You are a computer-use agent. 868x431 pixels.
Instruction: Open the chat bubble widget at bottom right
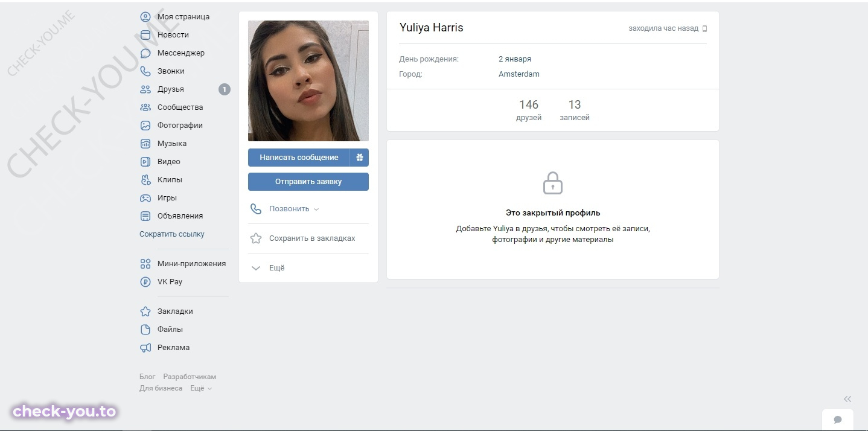[838, 420]
